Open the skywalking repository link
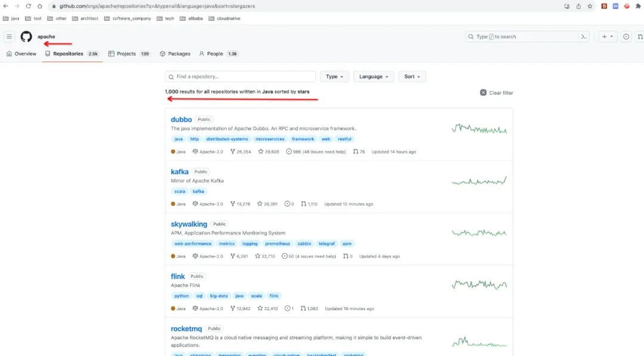Image resolution: width=644 pixels, height=356 pixels. coord(189,224)
